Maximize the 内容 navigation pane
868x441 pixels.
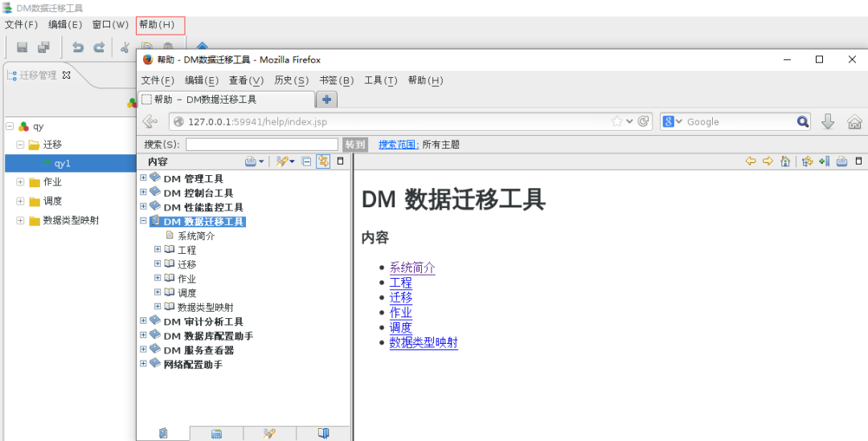pos(341,161)
